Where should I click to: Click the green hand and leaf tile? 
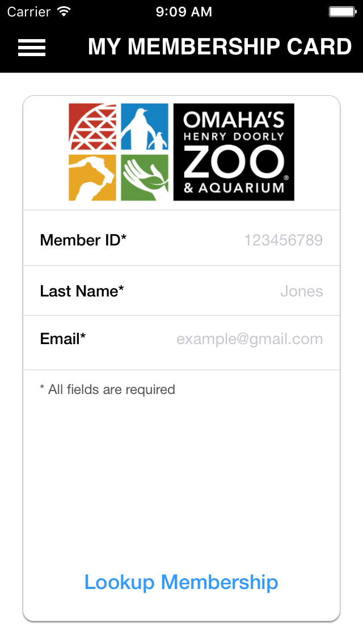coord(145,177)
